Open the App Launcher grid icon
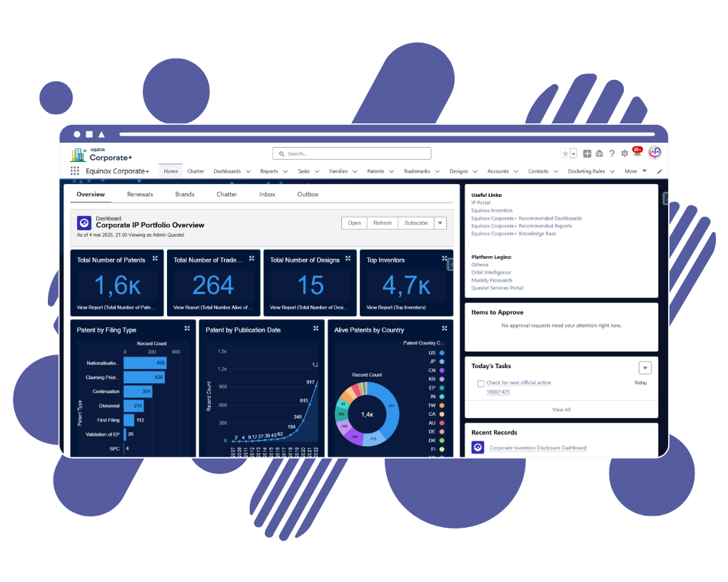 point(75,170)
